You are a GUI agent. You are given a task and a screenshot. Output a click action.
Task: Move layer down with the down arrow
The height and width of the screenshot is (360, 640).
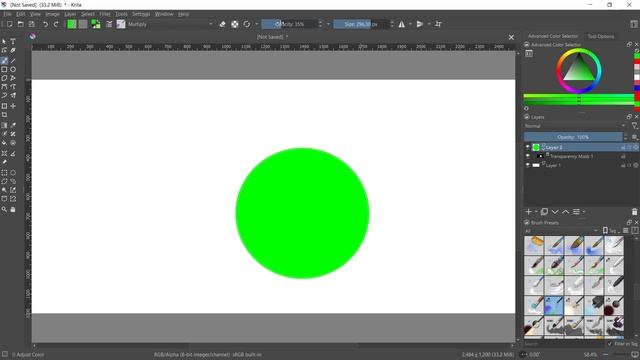[x=555, y=211]
